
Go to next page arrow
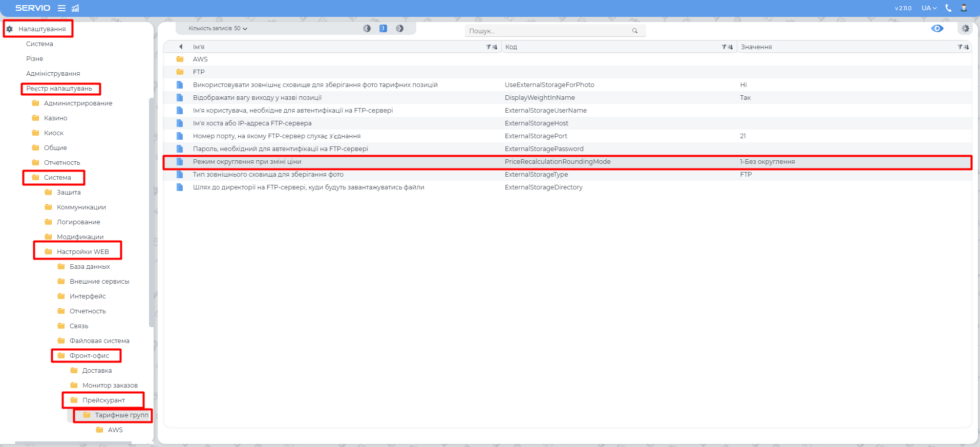point(399,29)
